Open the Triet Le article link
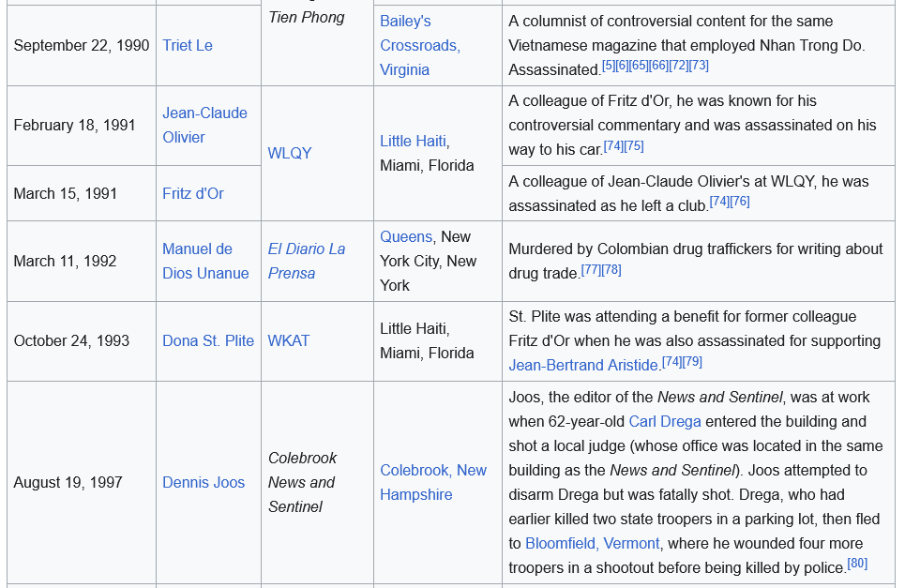The height and width of the screenshot is (588, 905). click(187, 45)
